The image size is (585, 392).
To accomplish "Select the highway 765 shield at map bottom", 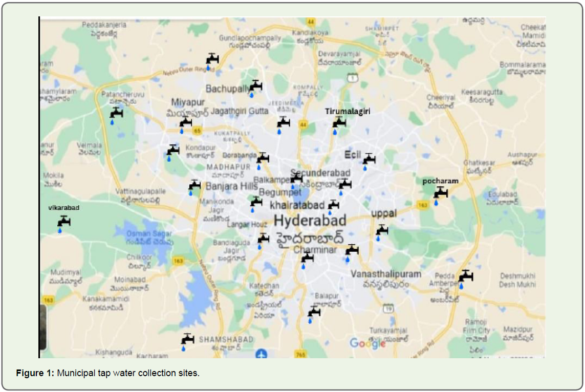I will pos(300,354).
